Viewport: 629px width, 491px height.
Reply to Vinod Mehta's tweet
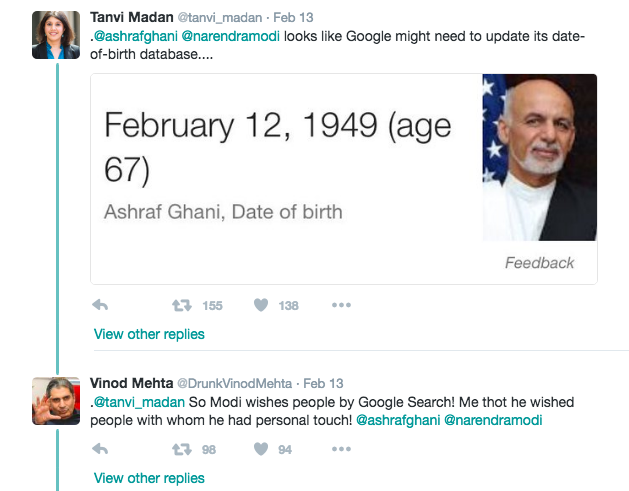pyautogui.click(x=100, y=449)
